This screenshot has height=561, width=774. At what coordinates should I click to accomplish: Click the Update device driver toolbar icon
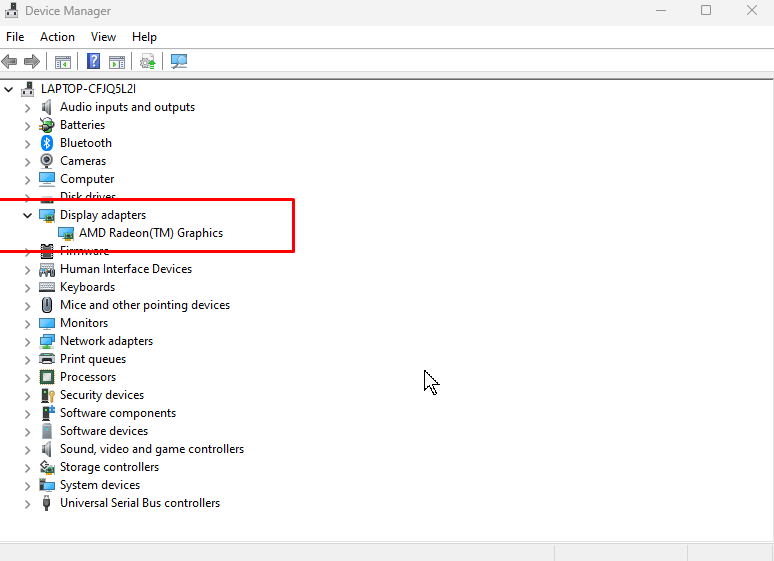pyautogui.click(x=148, y=62)
